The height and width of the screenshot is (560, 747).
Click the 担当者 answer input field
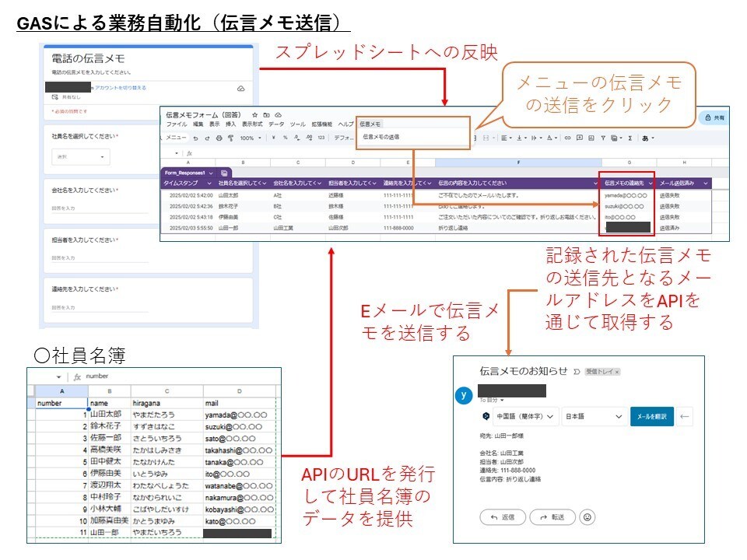[100, 257]
